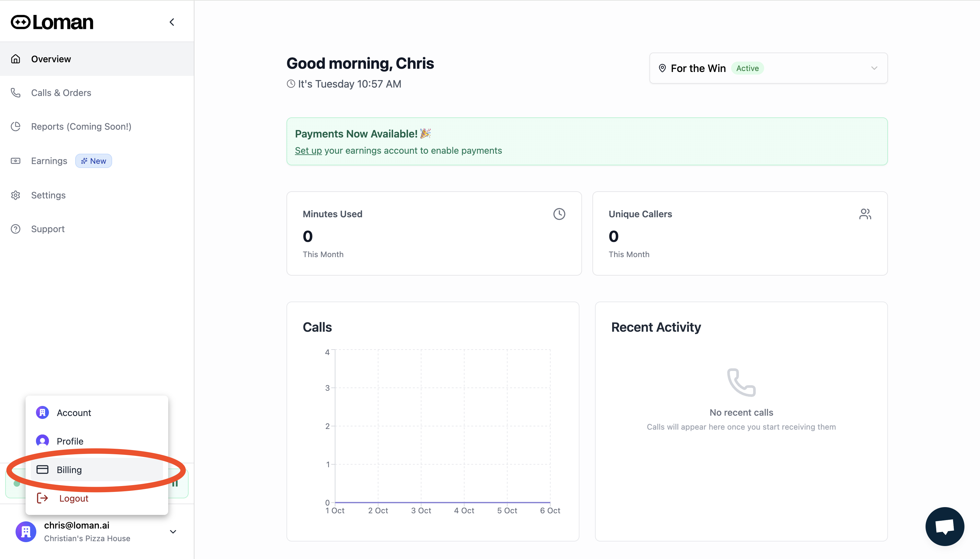Select Profile from the user menu
Screen dimensions: 980x559
click(x=70, y=441)
